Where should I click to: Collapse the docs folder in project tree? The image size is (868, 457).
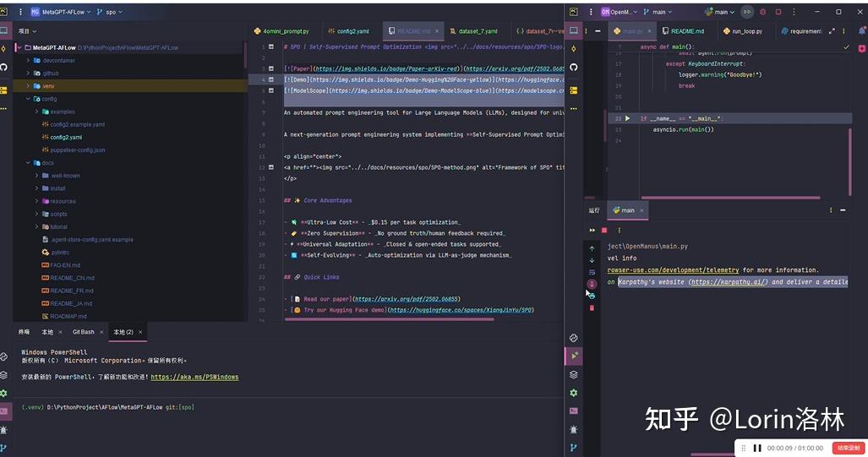pyautogui.click(x=29, y=162)
